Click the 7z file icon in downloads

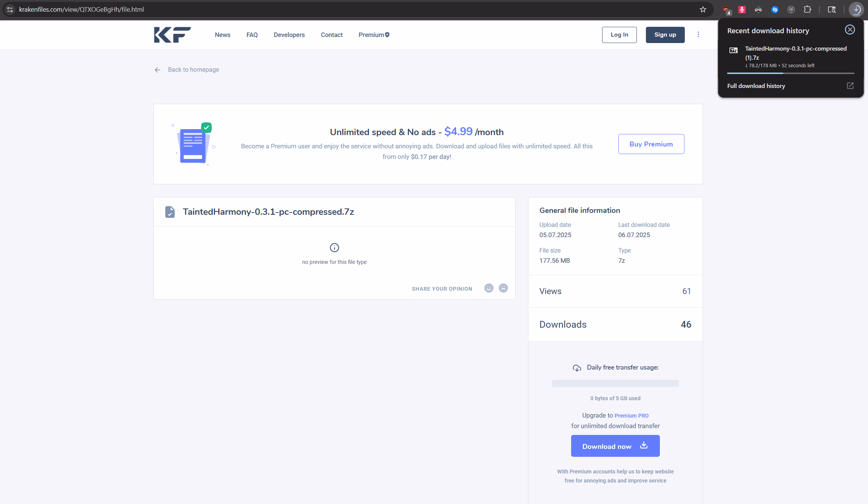tap(733, 50)
